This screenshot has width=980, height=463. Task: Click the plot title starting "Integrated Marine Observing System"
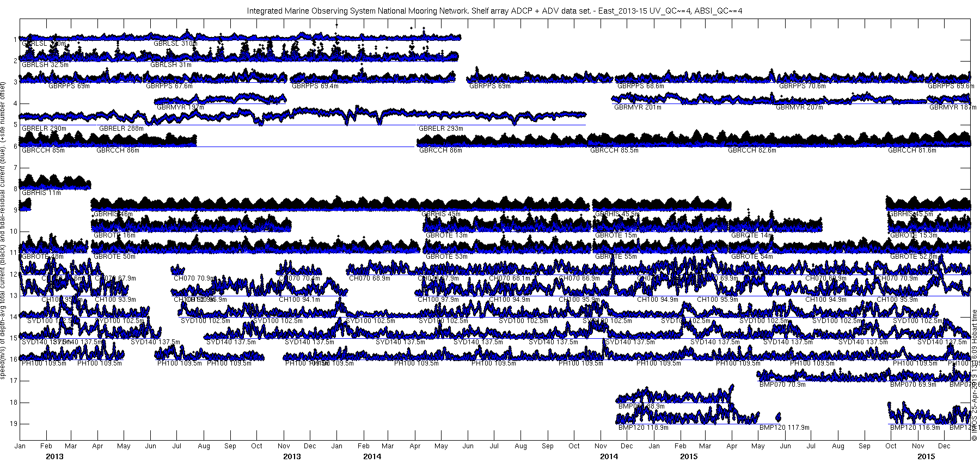(494, 11)
